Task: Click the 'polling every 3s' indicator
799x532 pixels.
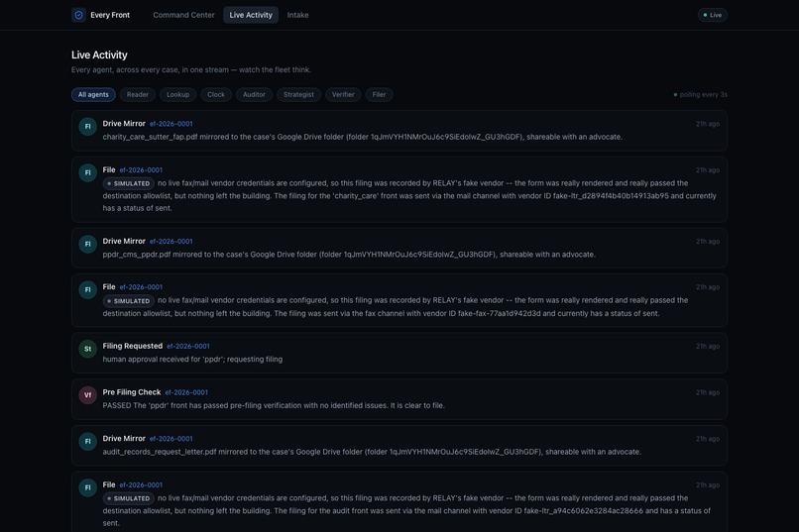Action: pyautogui.click(x=700, y=95)
